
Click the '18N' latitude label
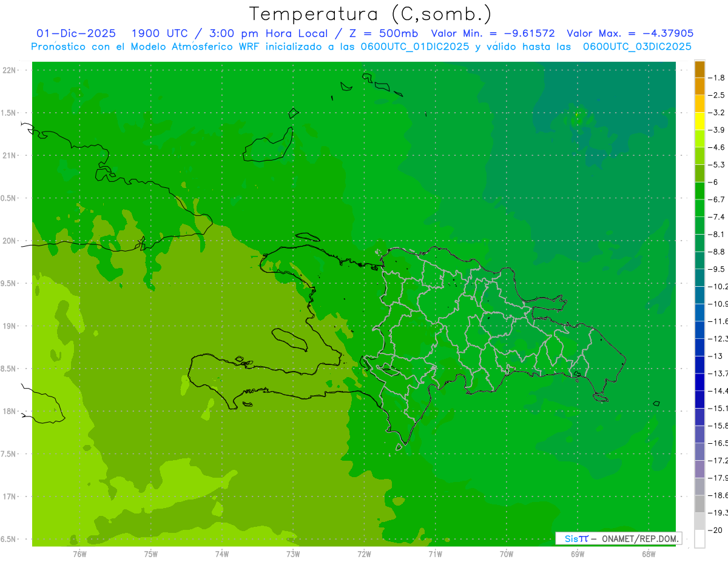(9, 411)
